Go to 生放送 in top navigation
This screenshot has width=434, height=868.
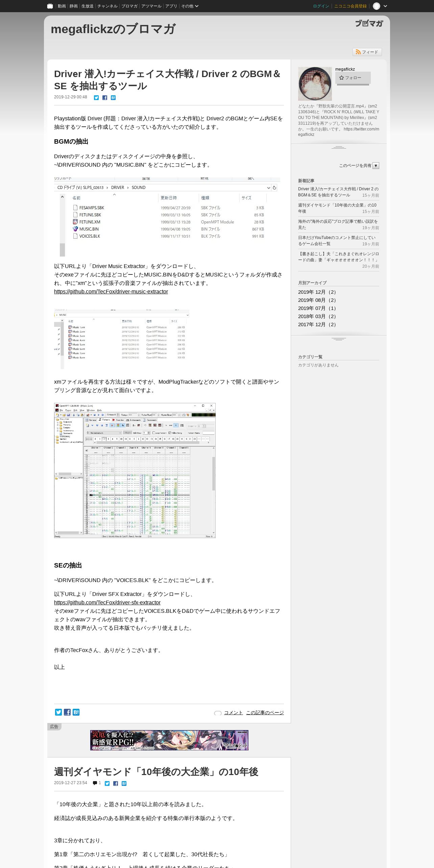88,6
